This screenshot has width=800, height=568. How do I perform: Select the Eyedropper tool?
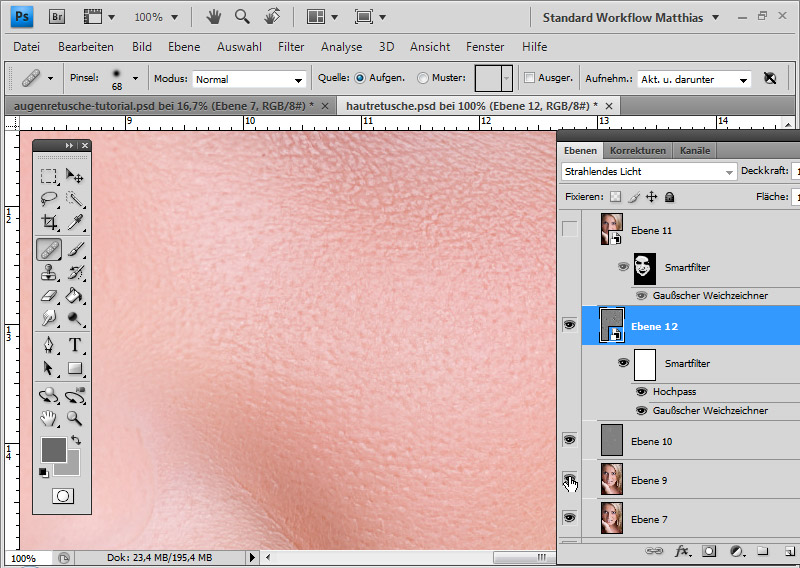(x=75, y=221)
